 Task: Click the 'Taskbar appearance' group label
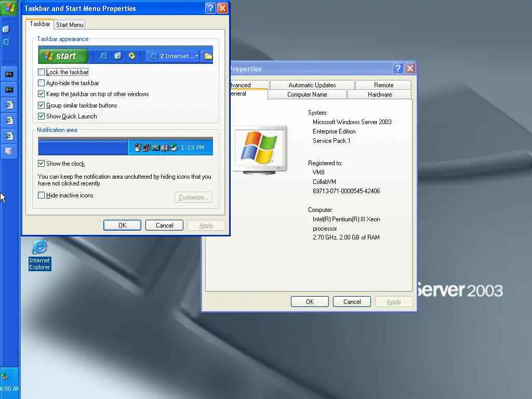point(63,39)
